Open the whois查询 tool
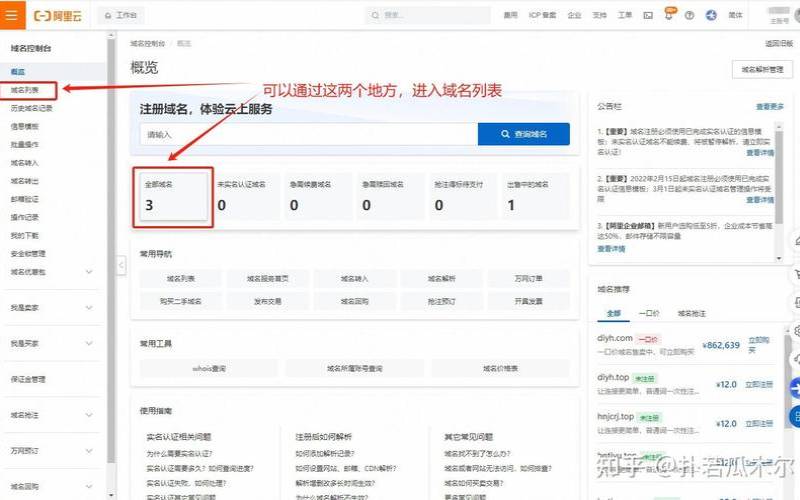 (209, 368)
